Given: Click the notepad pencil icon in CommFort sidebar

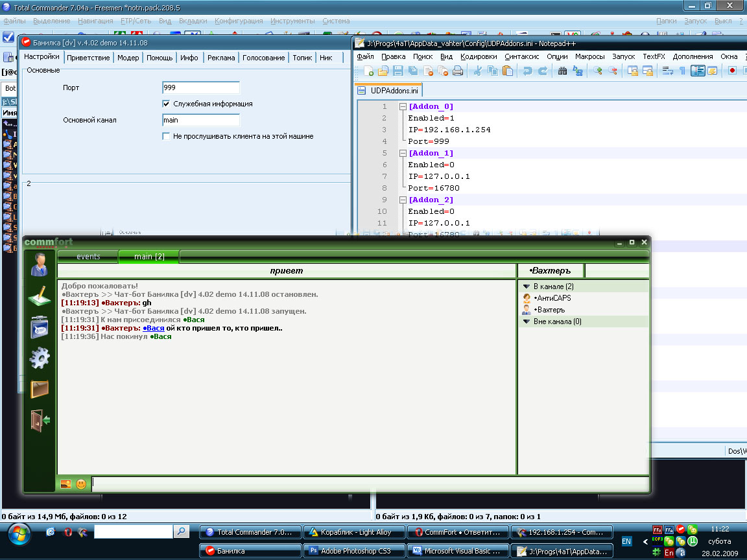Looking at the screenshot, I should point(40,296).
